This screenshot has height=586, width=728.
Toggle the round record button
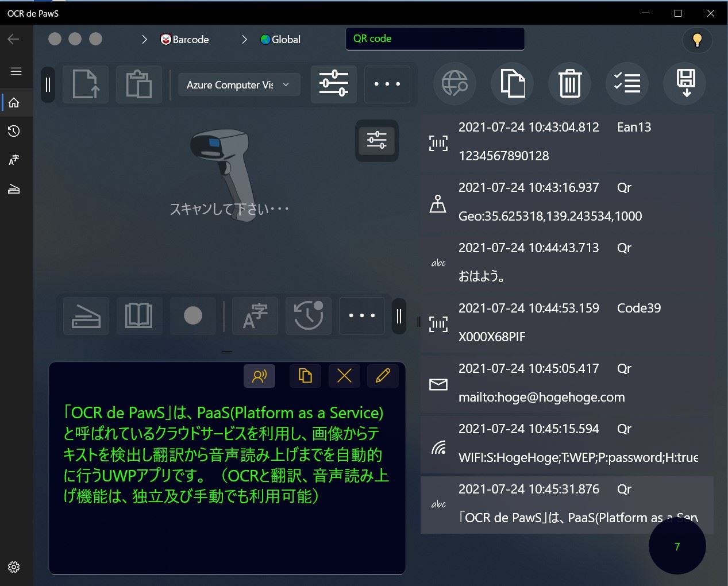(192, 316)
